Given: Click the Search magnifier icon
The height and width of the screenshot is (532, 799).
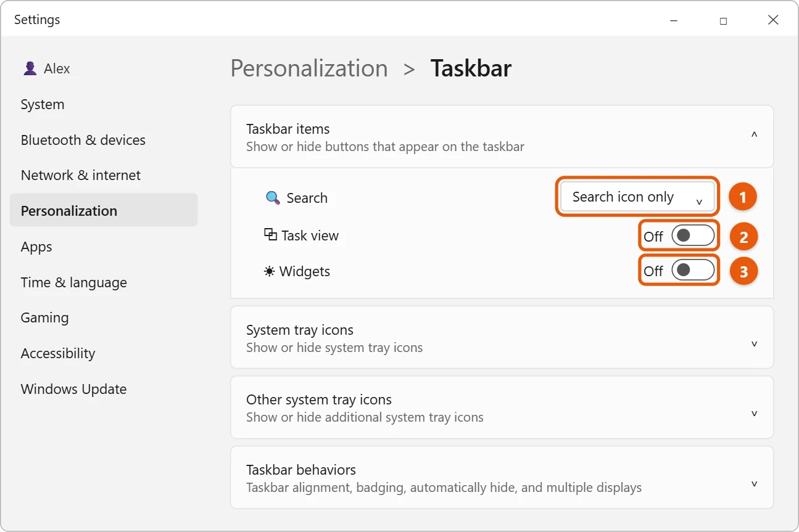Looking at the screenshot, I should (x=273, y=198).
